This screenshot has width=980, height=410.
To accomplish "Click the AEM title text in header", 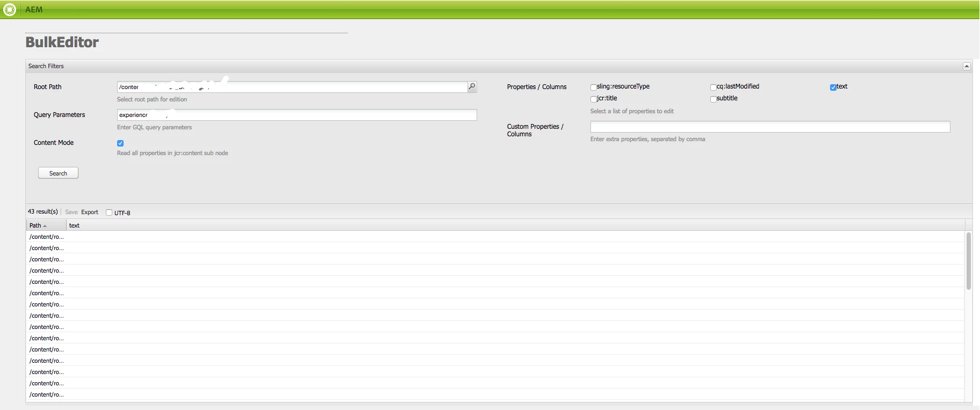I will 34,10.
